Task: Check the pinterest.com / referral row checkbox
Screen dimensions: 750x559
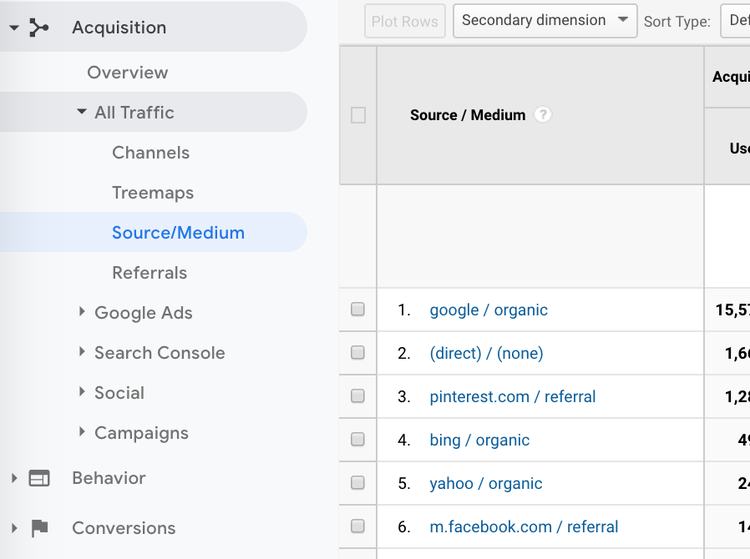Action: click(357, 396)
